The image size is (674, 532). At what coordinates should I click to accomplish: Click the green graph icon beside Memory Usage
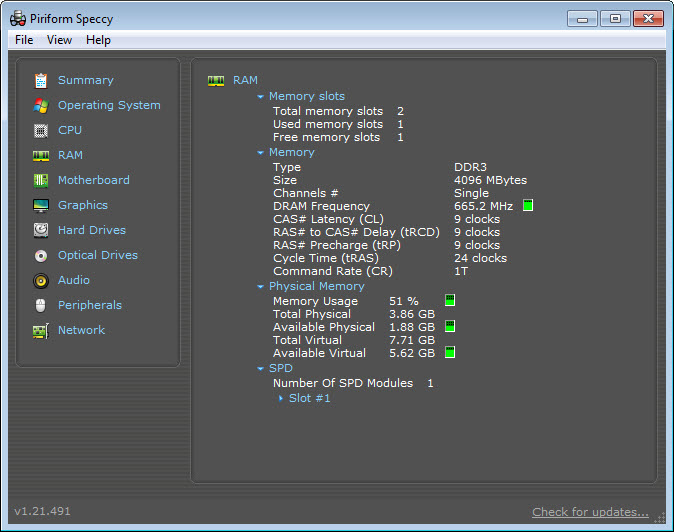[x=450, y=300]
